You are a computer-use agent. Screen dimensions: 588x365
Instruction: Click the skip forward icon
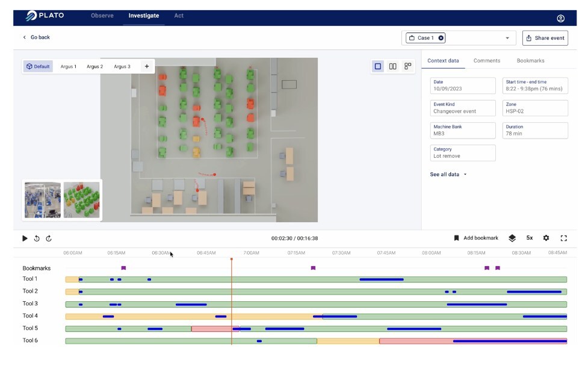[49, 238]
